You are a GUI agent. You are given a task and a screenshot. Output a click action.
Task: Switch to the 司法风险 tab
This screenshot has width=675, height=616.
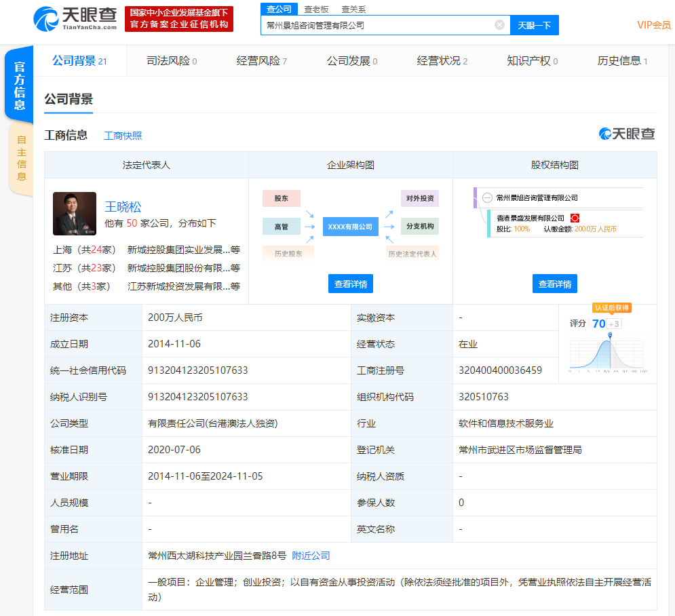pyautogui.click(x=171, y=61)
